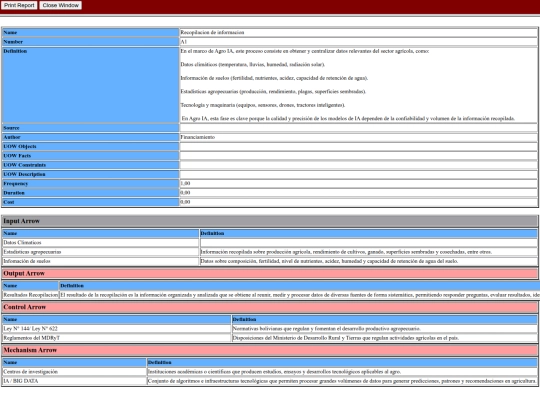Click the 'Estadísticas agropecuarias (producción...' definition line
The image size is (540, 405).
pyautogui.click(x=273, y=91)
